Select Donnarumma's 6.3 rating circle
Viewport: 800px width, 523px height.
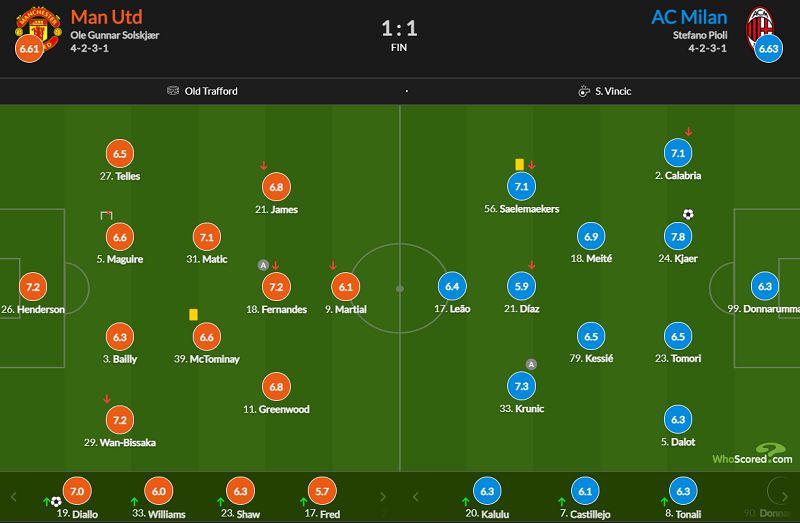(765, 286)
